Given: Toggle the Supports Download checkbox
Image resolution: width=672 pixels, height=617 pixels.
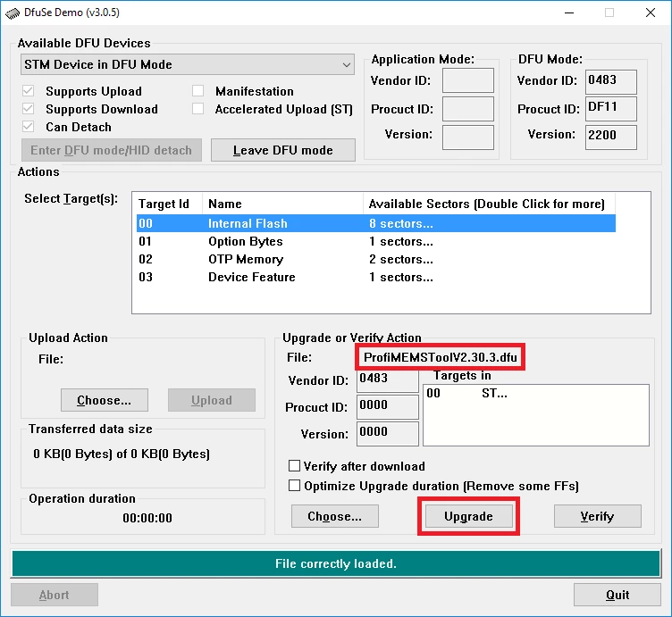Looking at the screenshot, I should (29, 109).
